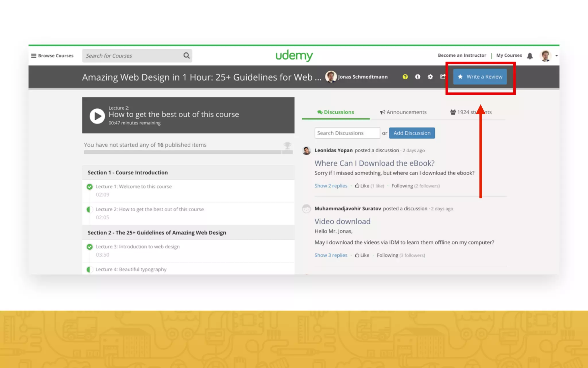
Task: Click the course progress bar
Action: tap(183, 152)
